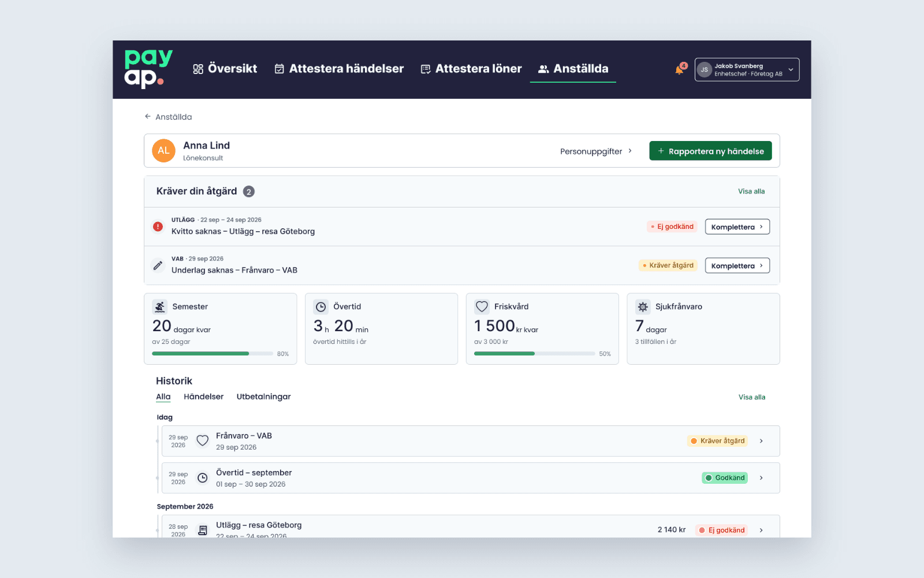Viewport: 924px width, 578px height.
Task: Click the payap logo
Action: click(x=148, y=69)
